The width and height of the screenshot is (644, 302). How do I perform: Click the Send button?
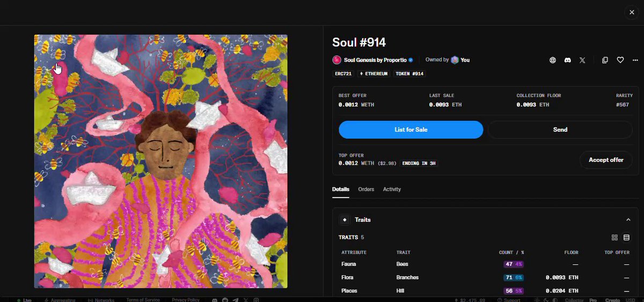pos(560,130)
